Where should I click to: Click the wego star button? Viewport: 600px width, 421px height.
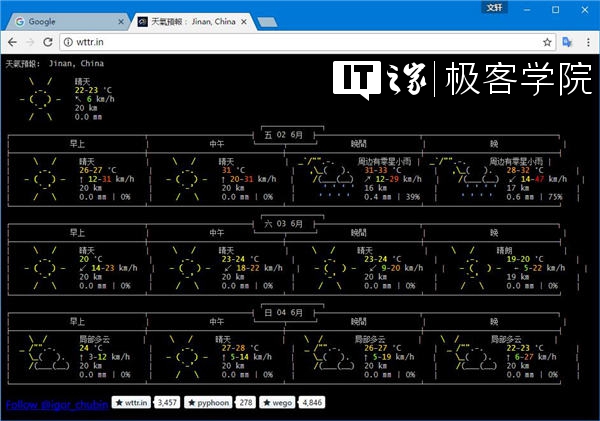click(278, 403)
